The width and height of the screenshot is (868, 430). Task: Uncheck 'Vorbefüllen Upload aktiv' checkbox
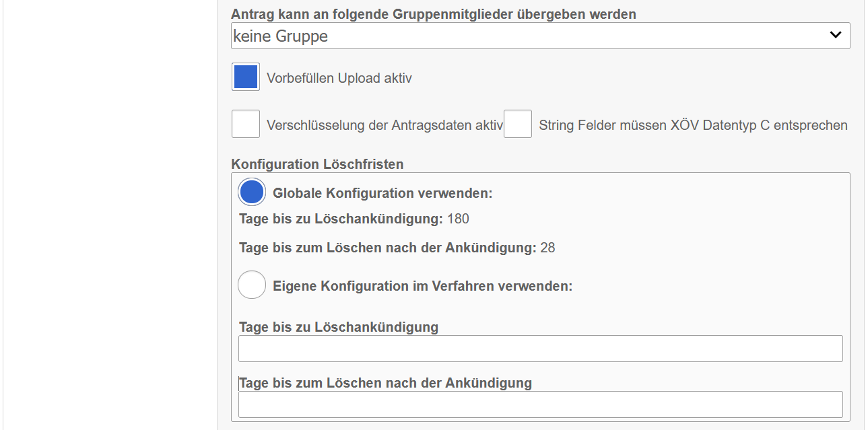point(246,77)
